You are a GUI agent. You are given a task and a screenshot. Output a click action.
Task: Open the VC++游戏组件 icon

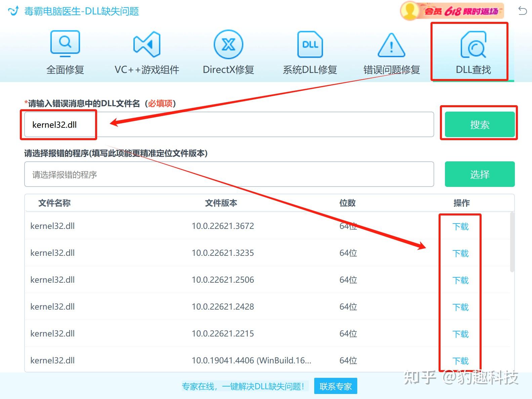(x=147, y=44)
